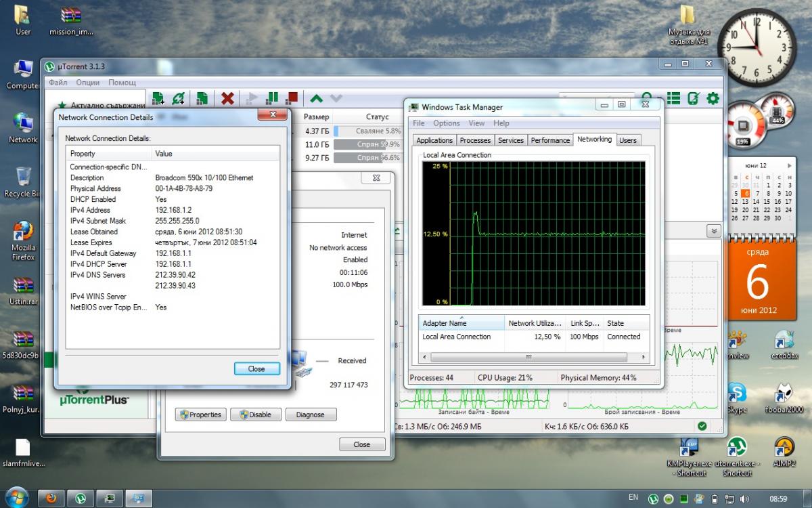The width and height of the screenshot is (812, 508).
Task: Open uTorrent Preferences gear icon
Action: coord(713,99)
